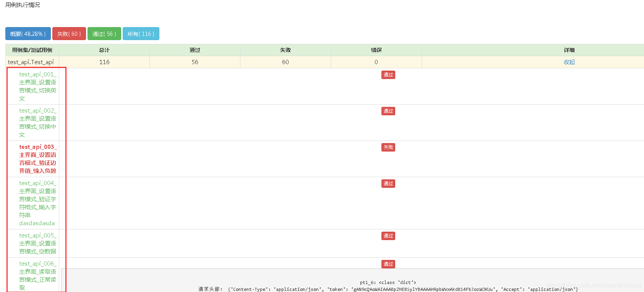Click the 通过 column header

coord(195,50)
